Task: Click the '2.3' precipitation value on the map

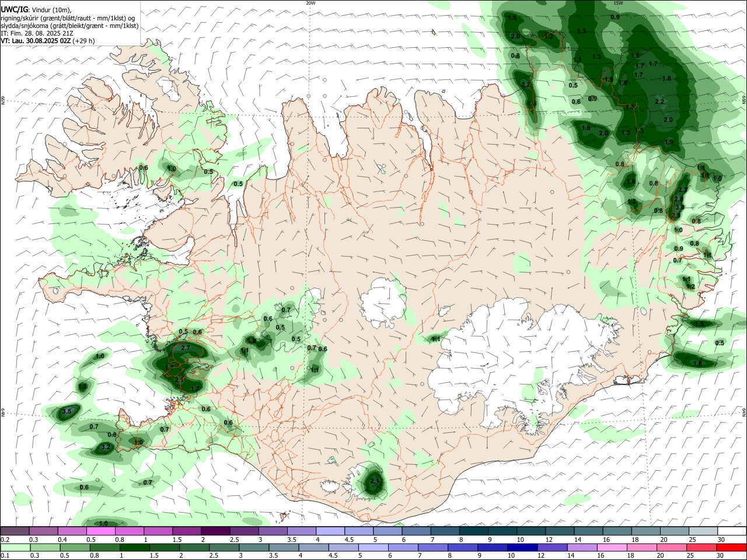Action: pos(683,190)
